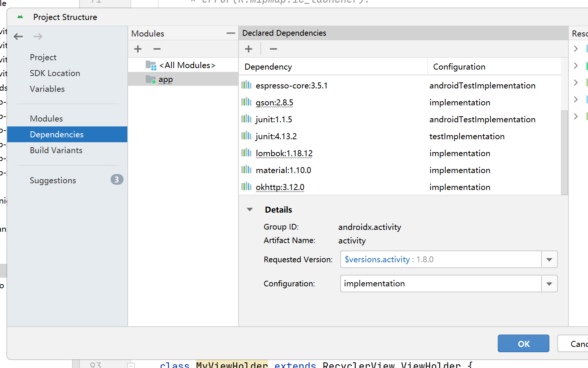
Task: Select gson:2.8.5 dependency
Action: click(x=400, y=102)
